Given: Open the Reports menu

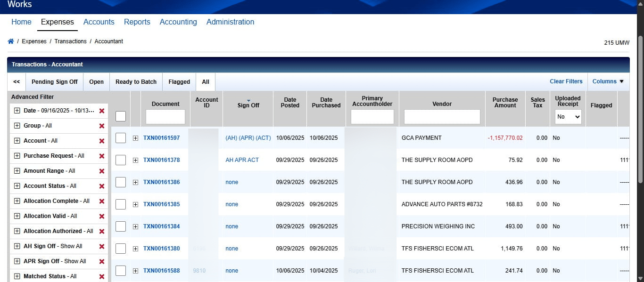Looking at the screenshot, I should click(137, 22).
